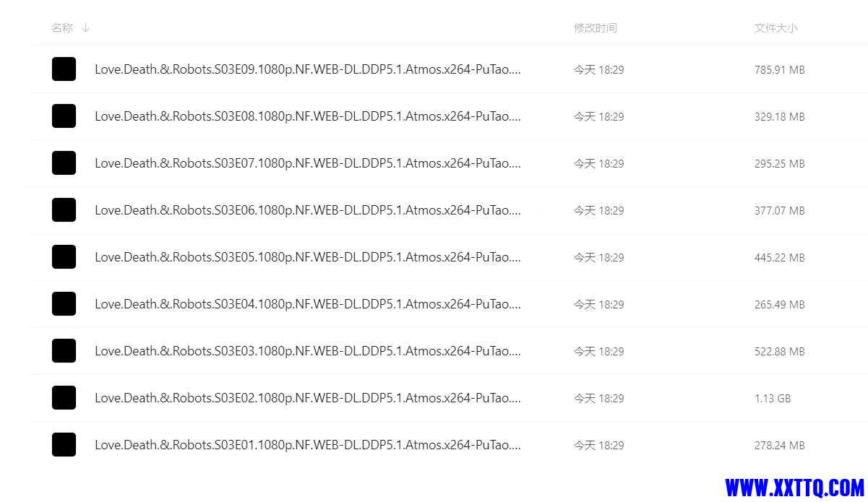The image size is (868, 502).
Task: Open the Love.Death.&.Robots.S03E08 file name
Action: [x=308, y=116]
